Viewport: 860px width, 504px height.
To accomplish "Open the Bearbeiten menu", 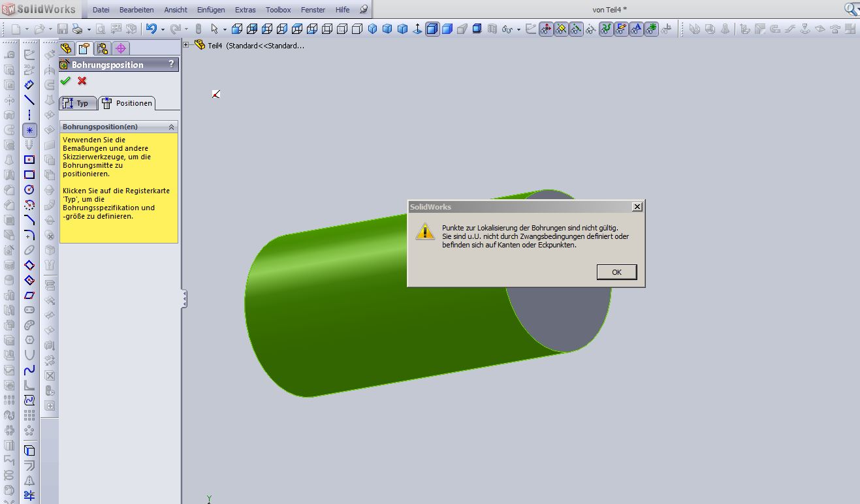I will pyautogui.click(x=136, y=10).
